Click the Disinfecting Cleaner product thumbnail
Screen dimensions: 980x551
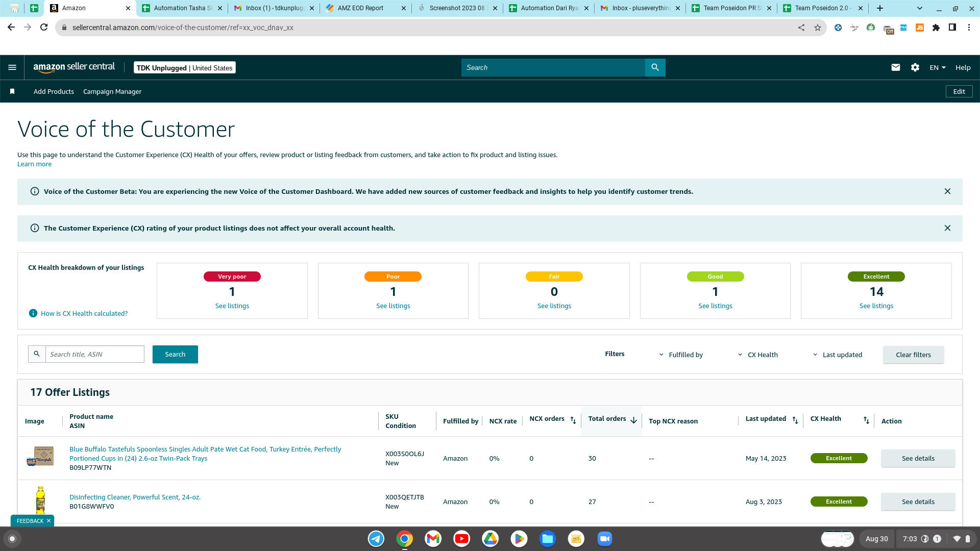[x=41, y=500]
